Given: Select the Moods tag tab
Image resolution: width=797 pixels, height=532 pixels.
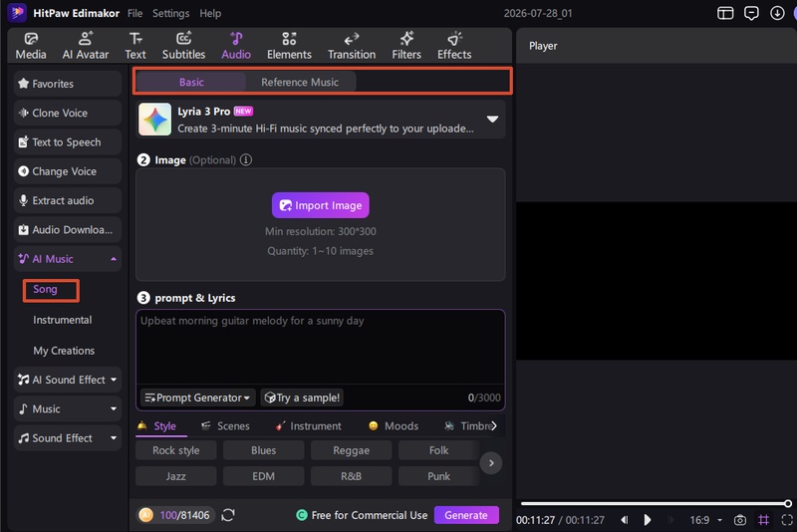Looking at the screenshot, I should (x=394, y=425).
